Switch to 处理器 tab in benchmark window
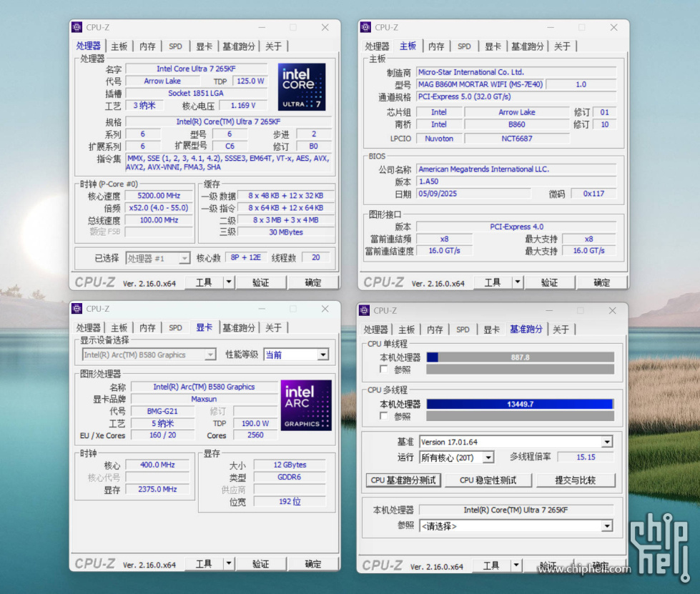The image size is (700, 594). click(x=376, y=330)
